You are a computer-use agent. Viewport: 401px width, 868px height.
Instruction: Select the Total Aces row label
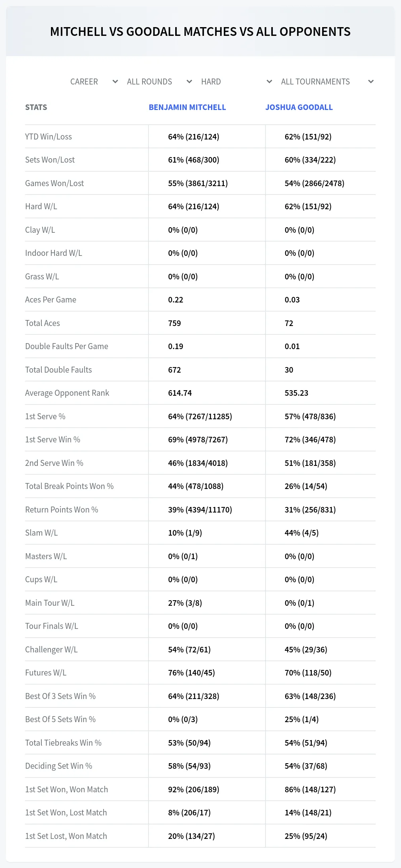click(43, 323)
